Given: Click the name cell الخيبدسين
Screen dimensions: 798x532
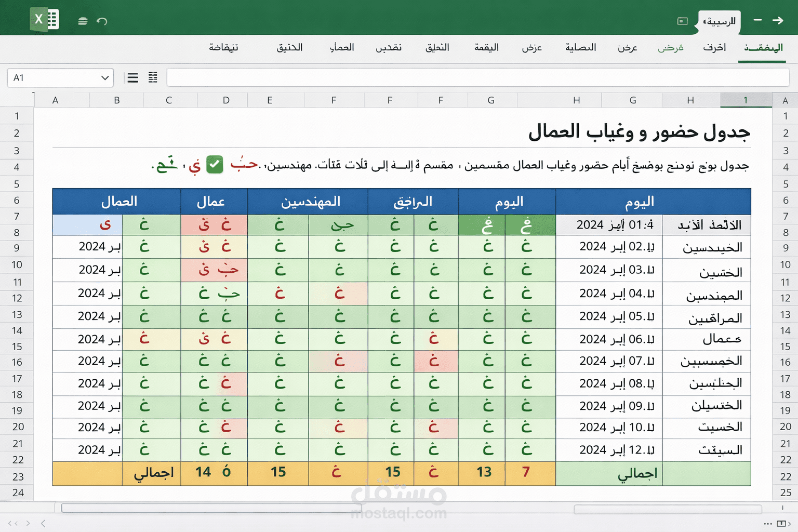Looking at the screenshot, I should coord(707,247).
